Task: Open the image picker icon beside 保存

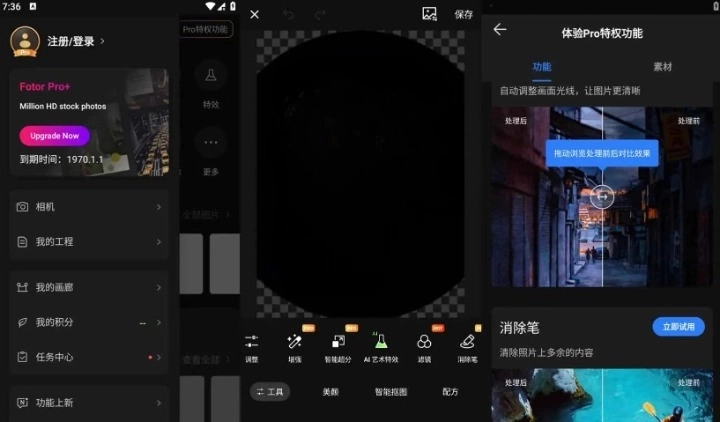Action: tap(429, 14)
